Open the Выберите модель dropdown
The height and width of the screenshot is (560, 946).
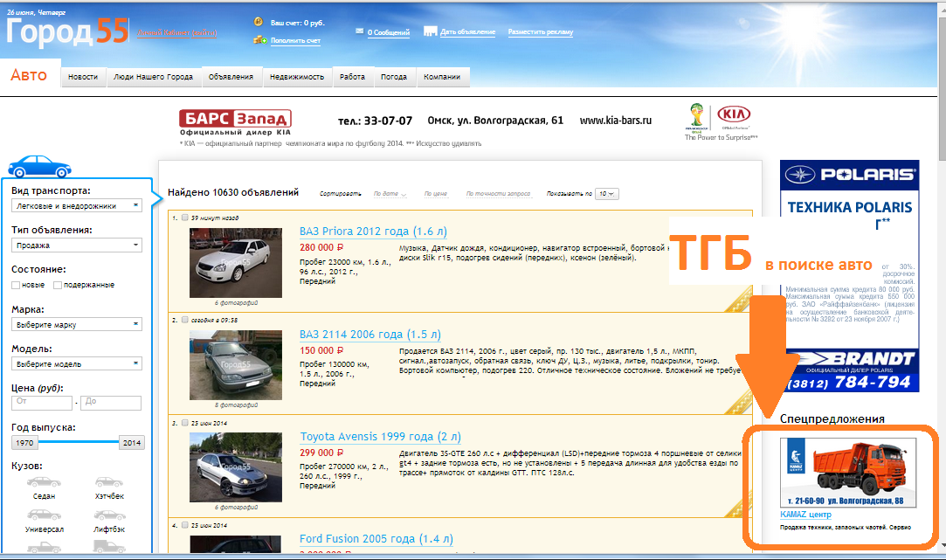77,364
